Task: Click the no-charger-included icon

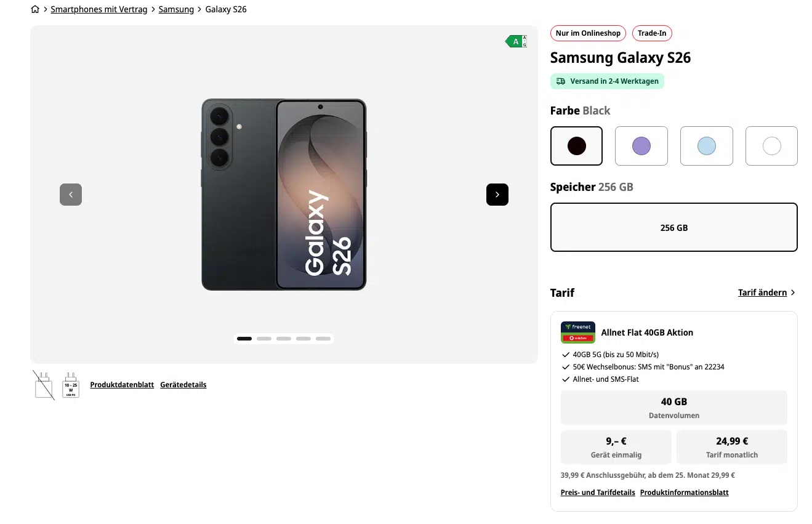Action: pyautogui.click(x=44, y=385)
